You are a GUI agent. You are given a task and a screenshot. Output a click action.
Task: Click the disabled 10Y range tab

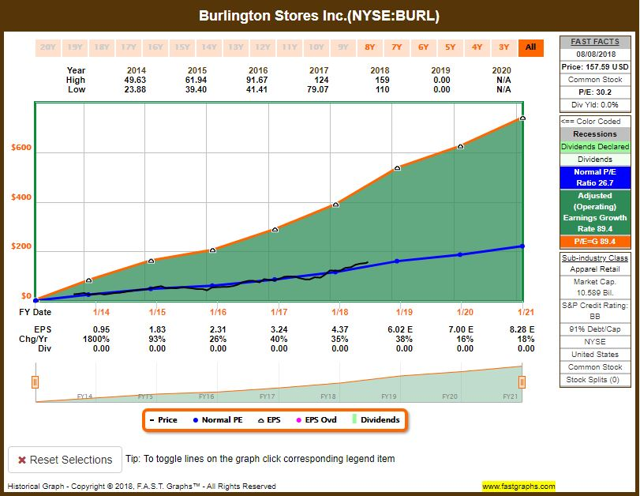coord(316,47)
